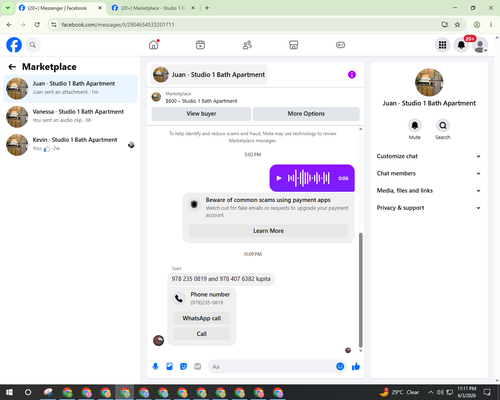Viewport: 500px width, 400px height.
Task: Open the Marketplace storefront icon
Action: point(294,45)
